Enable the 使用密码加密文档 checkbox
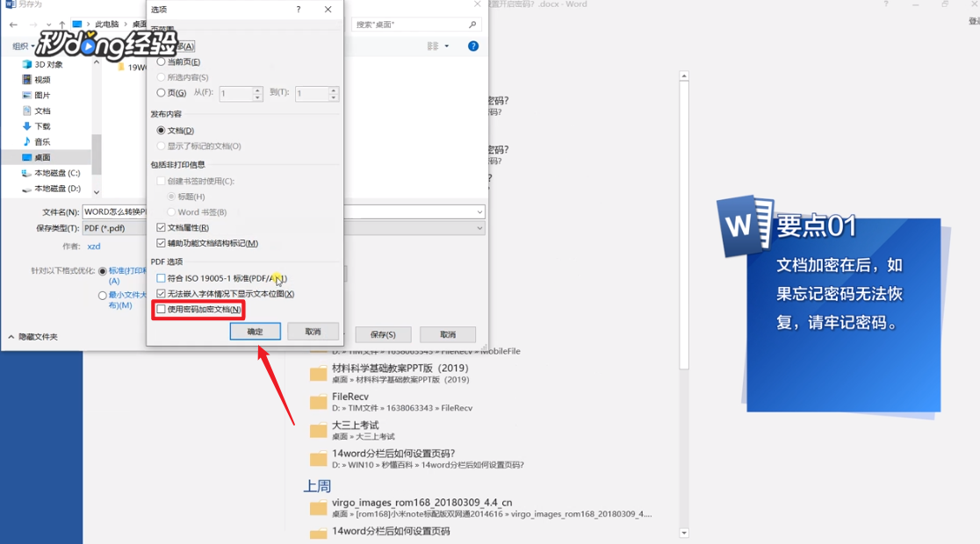This screenshot has height=544, width=980. [x=162, y=311]
